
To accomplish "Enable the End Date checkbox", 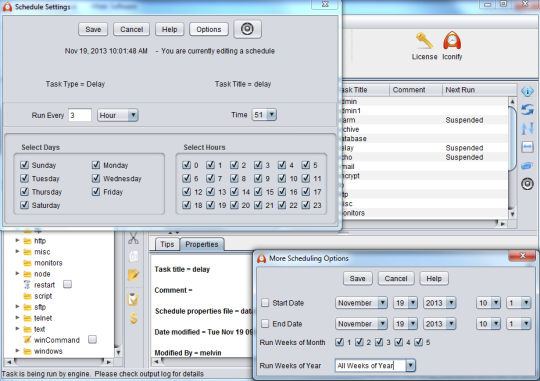I will [265, 324].
